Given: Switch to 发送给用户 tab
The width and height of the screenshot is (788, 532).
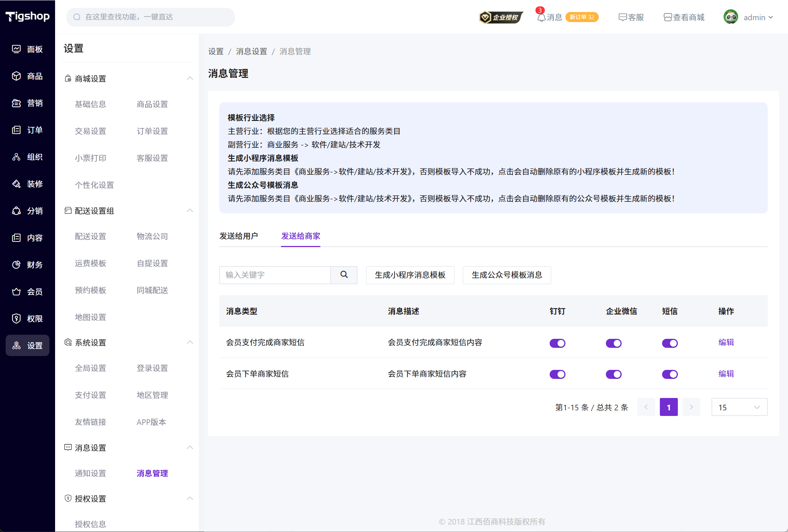Looking at the screenshot, I should [239, 236].
